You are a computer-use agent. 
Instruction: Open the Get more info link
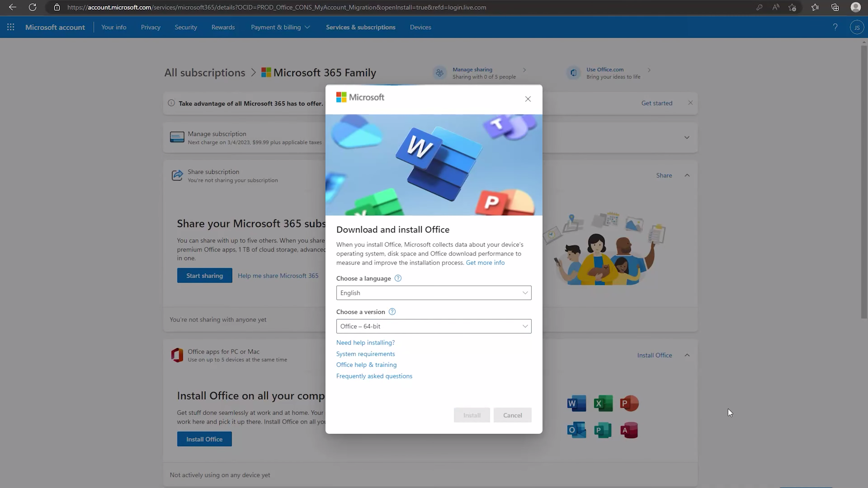[x=485, y=262]
